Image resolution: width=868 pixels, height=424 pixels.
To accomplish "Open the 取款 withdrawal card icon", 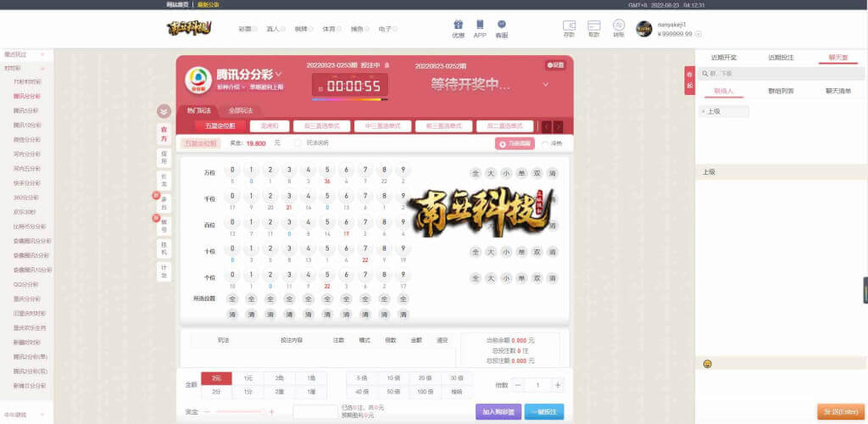I will point(594,25).
